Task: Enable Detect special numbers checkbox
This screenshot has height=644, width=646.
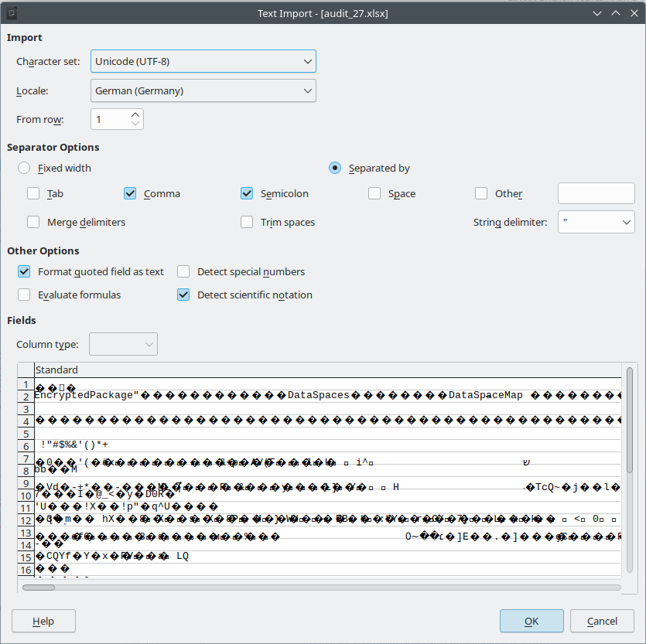Action: 183,272
